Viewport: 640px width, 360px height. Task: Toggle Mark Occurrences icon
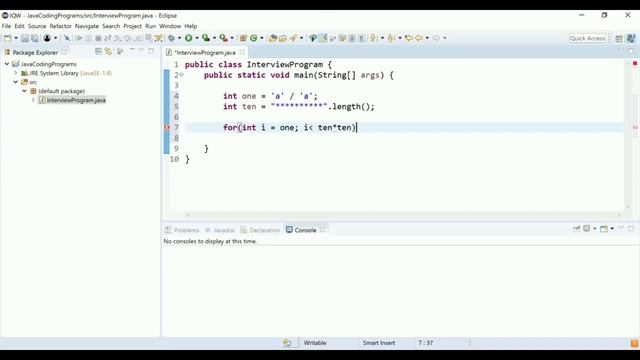coord(323,38)
